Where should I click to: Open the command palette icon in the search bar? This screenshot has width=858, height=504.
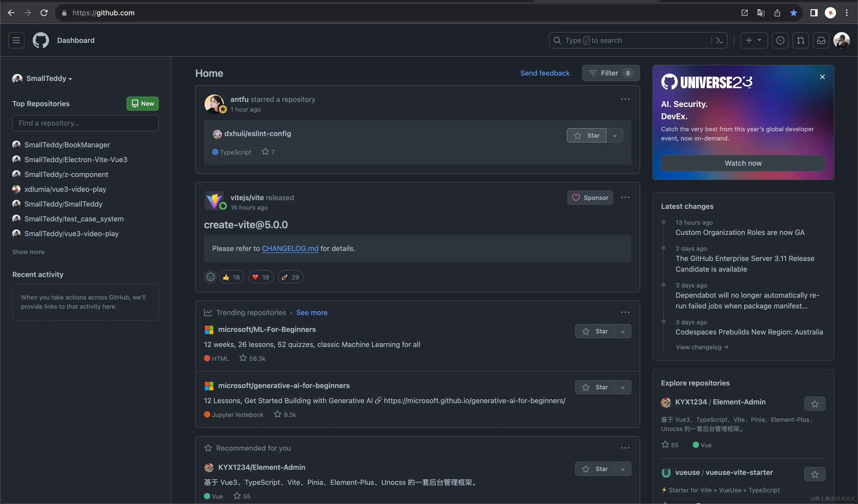click(719, 41)
